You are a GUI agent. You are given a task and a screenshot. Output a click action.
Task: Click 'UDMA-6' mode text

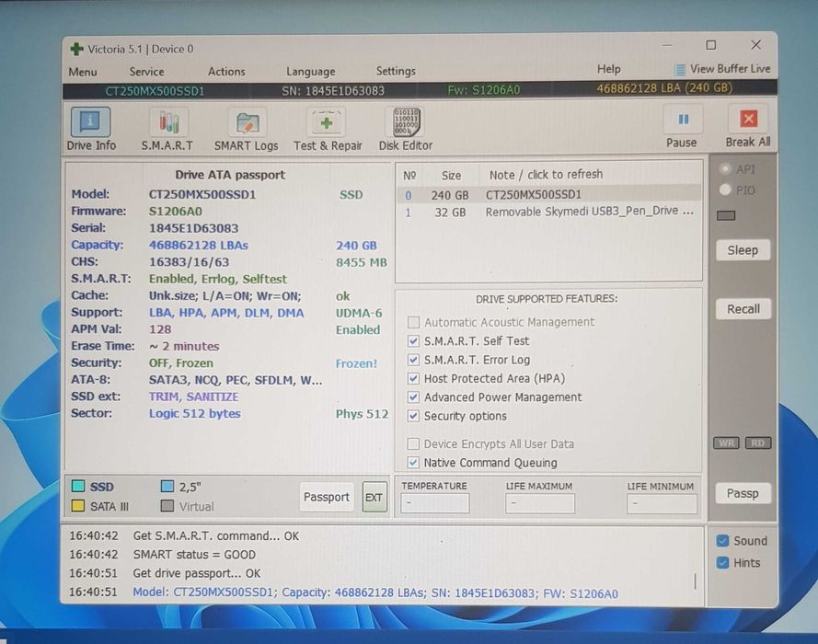pyautogui.click(x=359, y=314)
